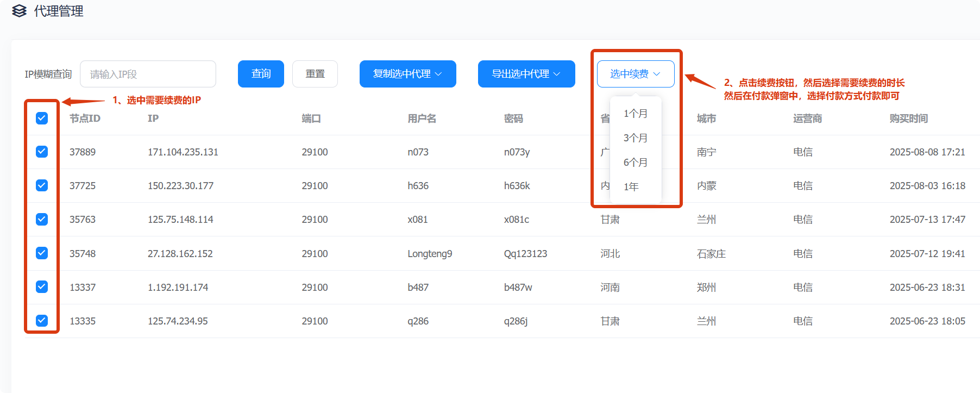This screenshot has height=393, width=980.
Task: Click the 重置 reset button
Action: click(x=315, y=74)
